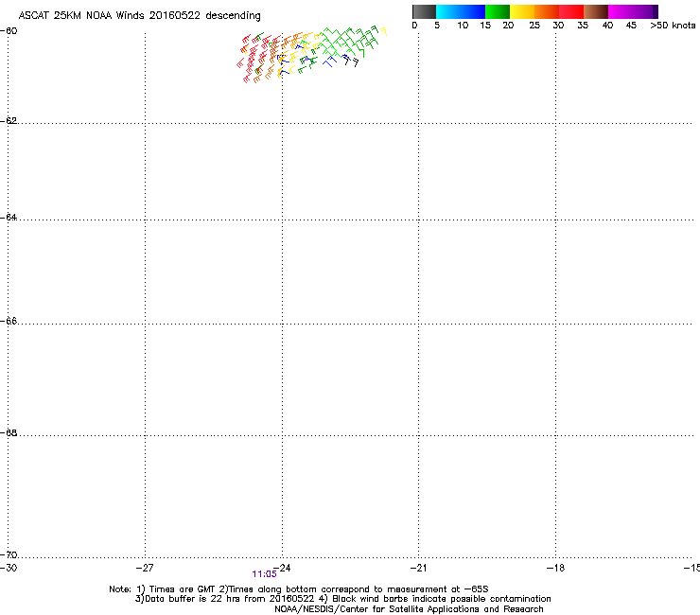Click the cyan-blue 5-15 knots color segment
The image size is (700, 615).
coord(461,11)
